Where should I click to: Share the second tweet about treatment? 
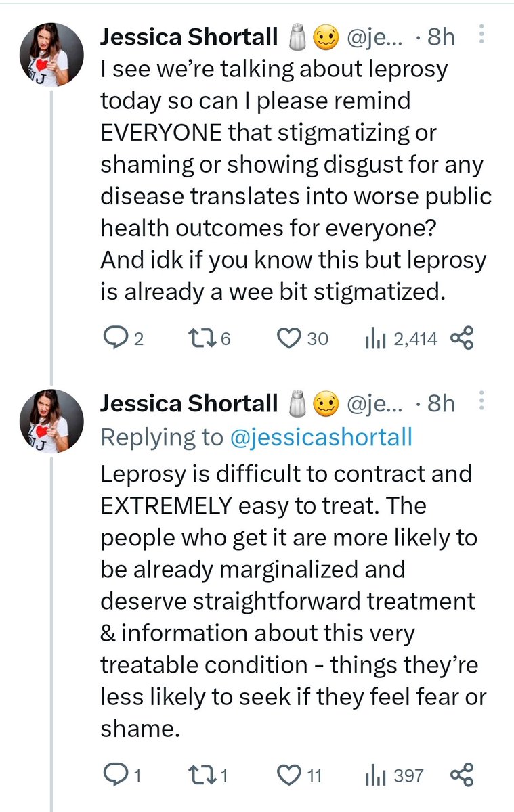coord(462,775)
